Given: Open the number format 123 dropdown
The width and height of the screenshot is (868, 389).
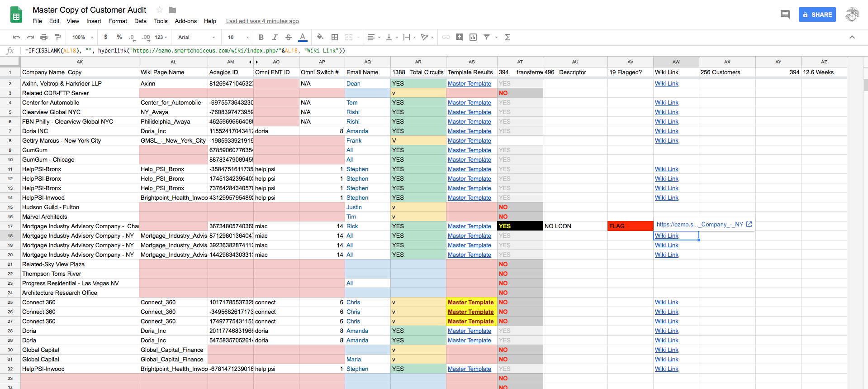Looking at the screenshot, I should 161,37.
